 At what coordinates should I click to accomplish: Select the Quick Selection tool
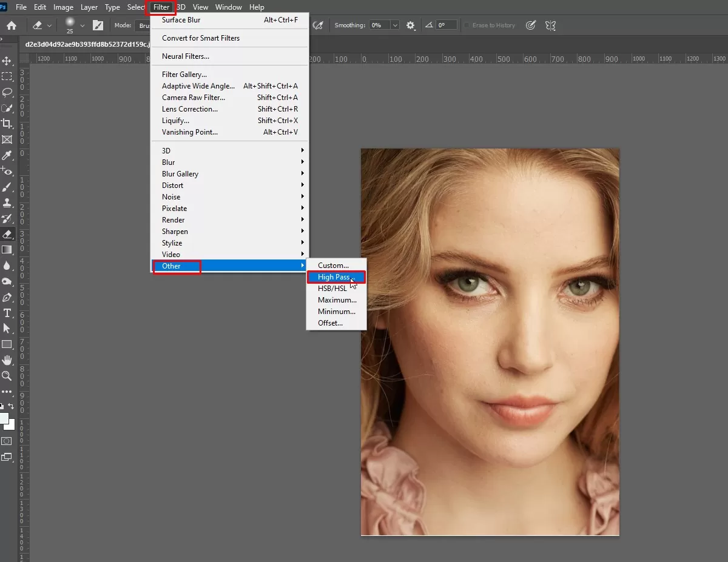[7, 109]
